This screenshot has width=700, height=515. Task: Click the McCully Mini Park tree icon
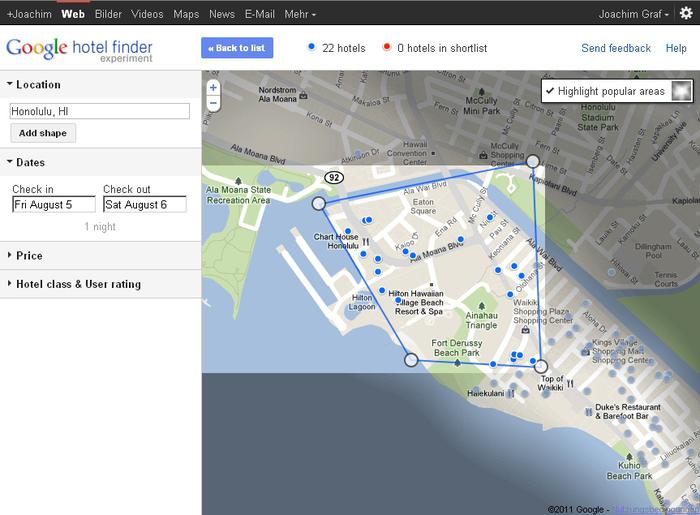pos(481,91)
